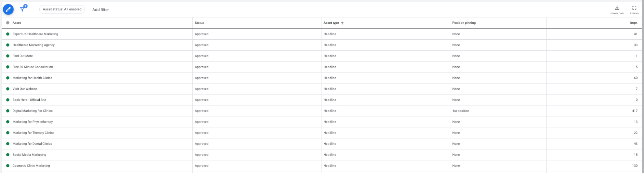Image resolution: width=644 pixels, height=173 pixels.
Task: Click green status dot for Visit Our Website
Action: [x=8, y=89]
